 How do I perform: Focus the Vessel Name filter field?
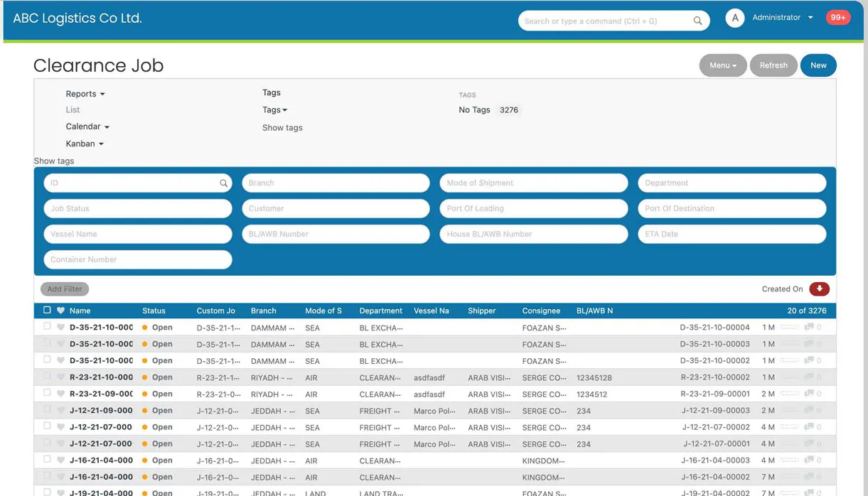pyautogui.click(x=138, y=234)
